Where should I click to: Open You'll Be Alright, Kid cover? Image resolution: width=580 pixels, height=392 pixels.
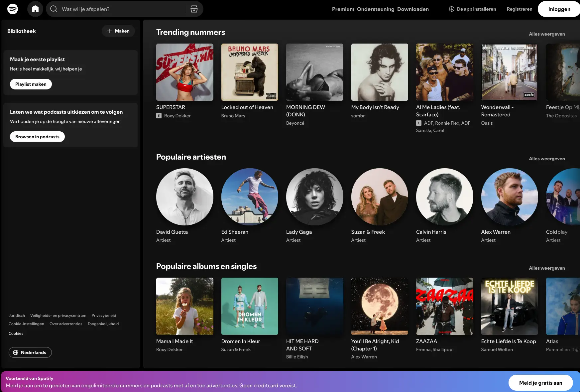(x=380, y=306)
